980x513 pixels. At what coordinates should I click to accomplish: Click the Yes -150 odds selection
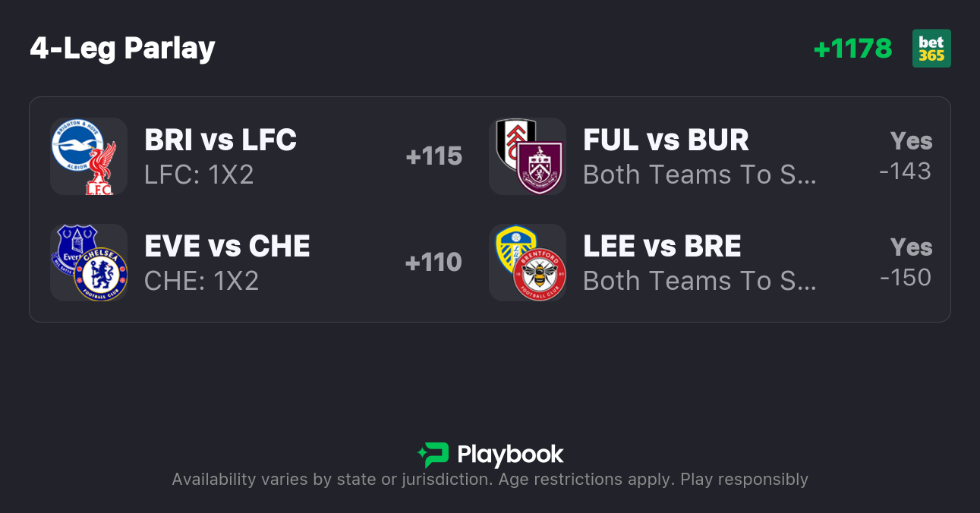[906, 263]
